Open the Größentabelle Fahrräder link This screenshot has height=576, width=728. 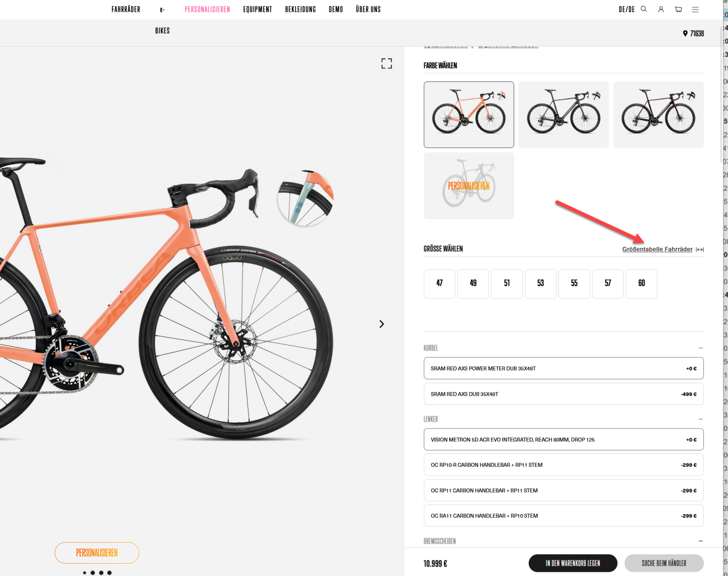[657, 249]
